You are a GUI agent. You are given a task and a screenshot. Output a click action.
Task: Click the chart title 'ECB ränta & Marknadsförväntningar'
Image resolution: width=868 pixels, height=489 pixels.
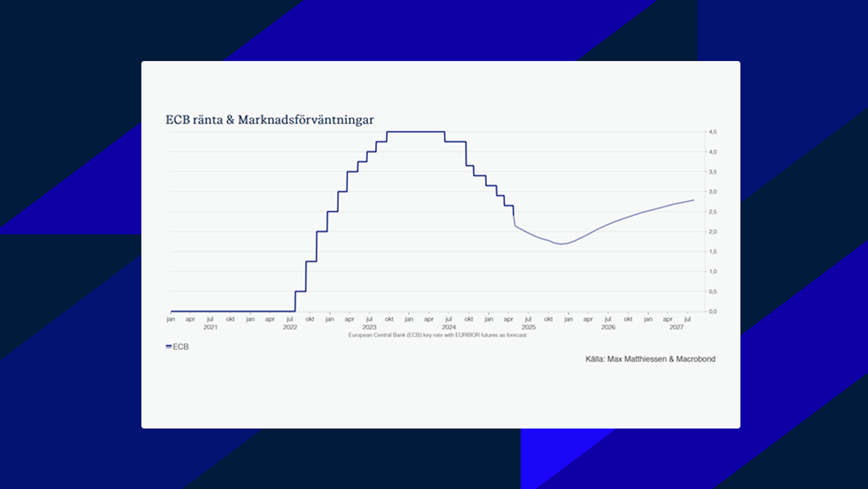tap(270, 120)
